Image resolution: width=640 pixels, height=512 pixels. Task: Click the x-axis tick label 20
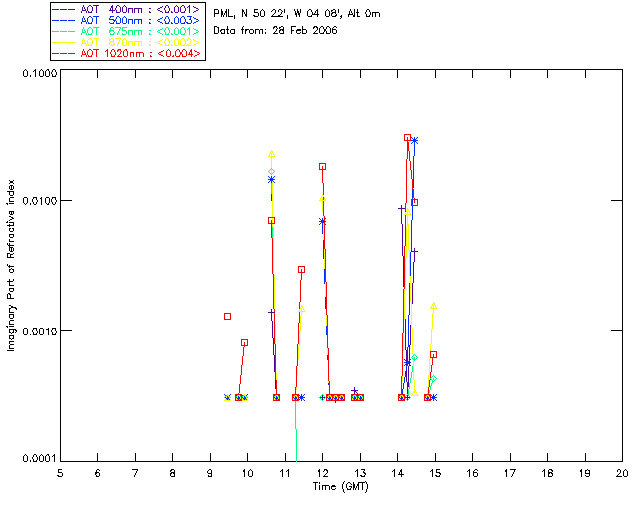click(622, 473)
